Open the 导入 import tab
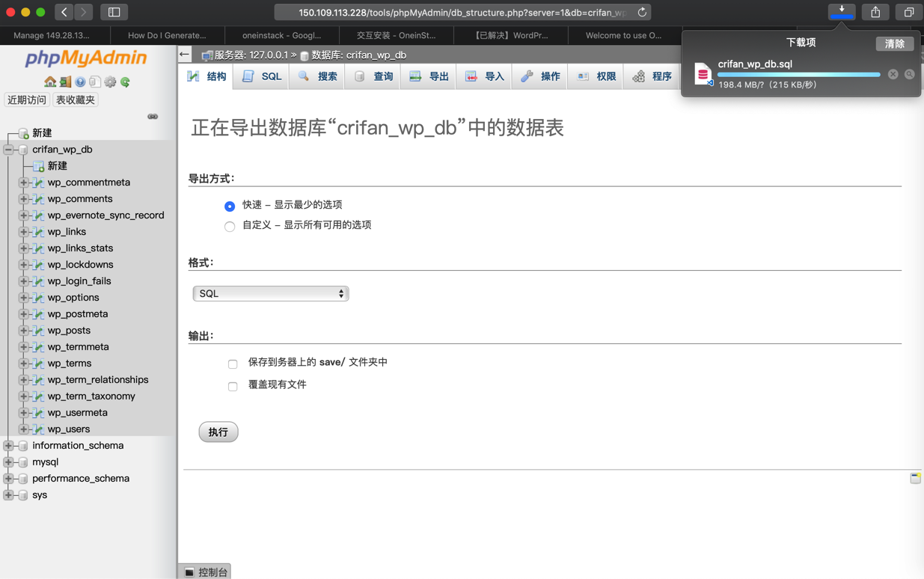The image size is (924, 579). coord(485,76)
